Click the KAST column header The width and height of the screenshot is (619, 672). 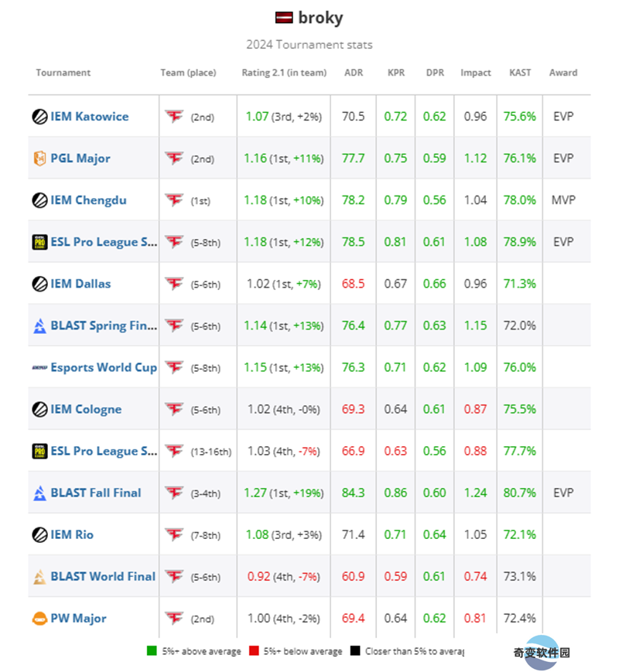point(520,73)
